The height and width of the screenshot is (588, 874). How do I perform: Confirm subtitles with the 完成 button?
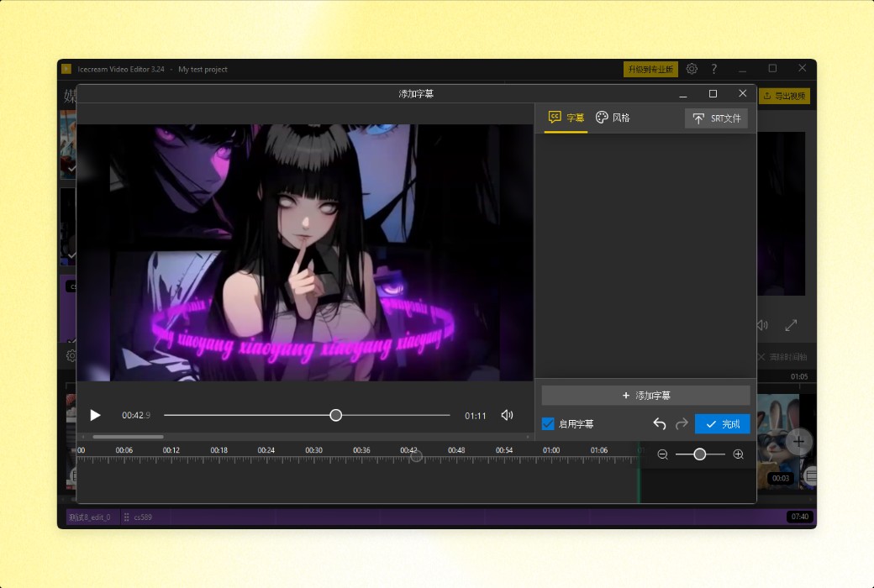tap(722, 423)
